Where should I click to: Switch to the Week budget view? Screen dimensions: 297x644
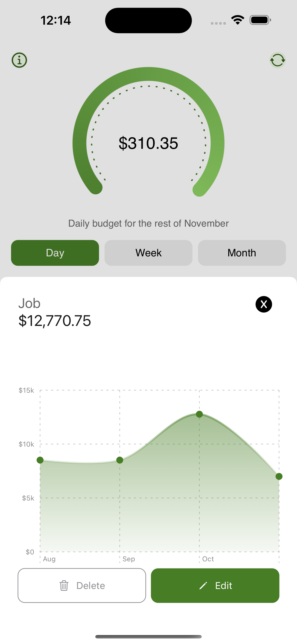(148, 253)
